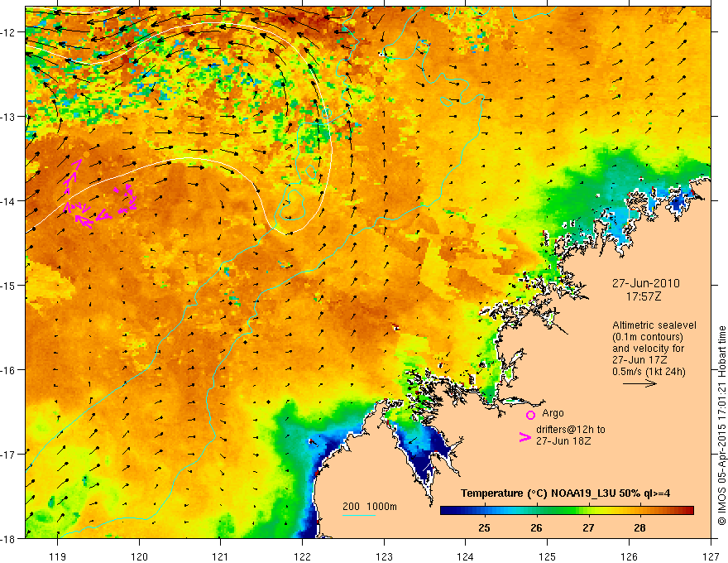Click the Argo legend label

pyautogui.click(x=553, y=413)
